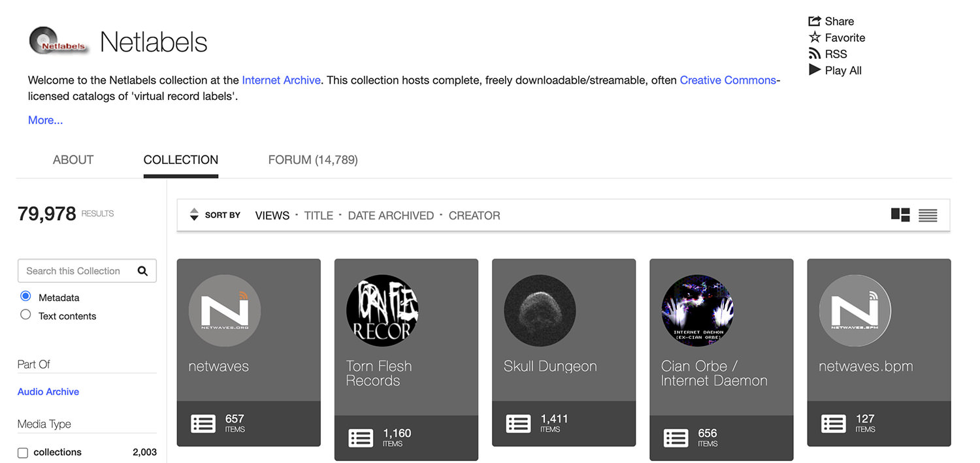Click the Share text link

[x=840, y=22]
